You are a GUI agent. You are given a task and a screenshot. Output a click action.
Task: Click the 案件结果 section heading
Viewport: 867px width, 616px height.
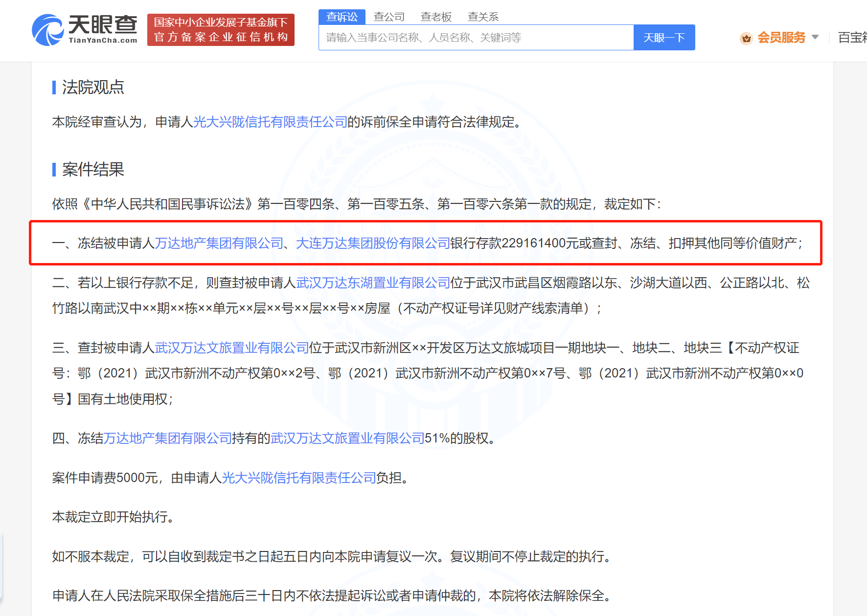(x=93, y=169)
